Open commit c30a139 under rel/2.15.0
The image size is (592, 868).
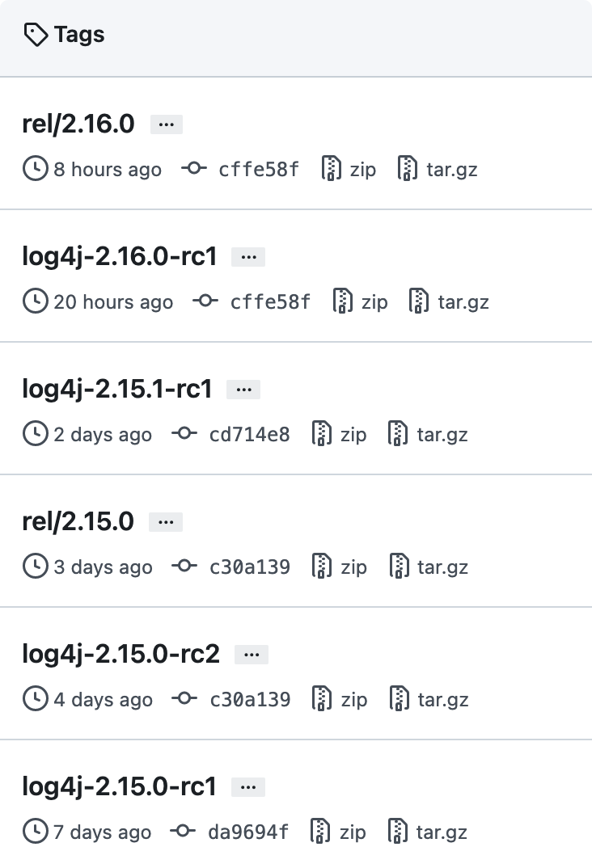tap(249, 567)
